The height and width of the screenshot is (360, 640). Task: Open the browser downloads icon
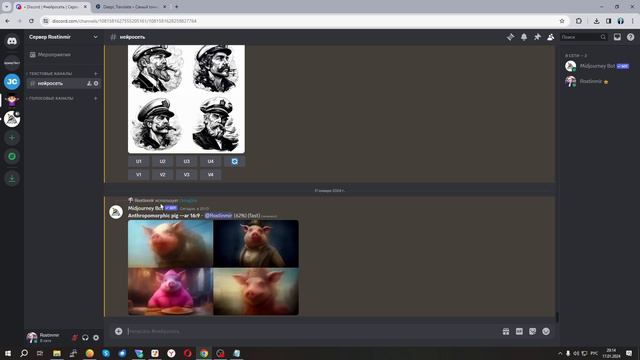(x=596, y=21)
